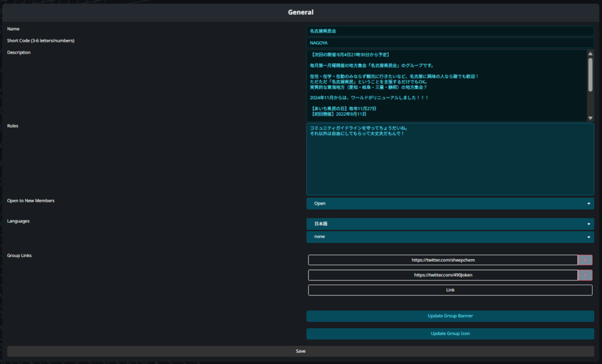Edit the 490Joken twitter link field
The width and height of the screenshot is (602, 364).
443,275
